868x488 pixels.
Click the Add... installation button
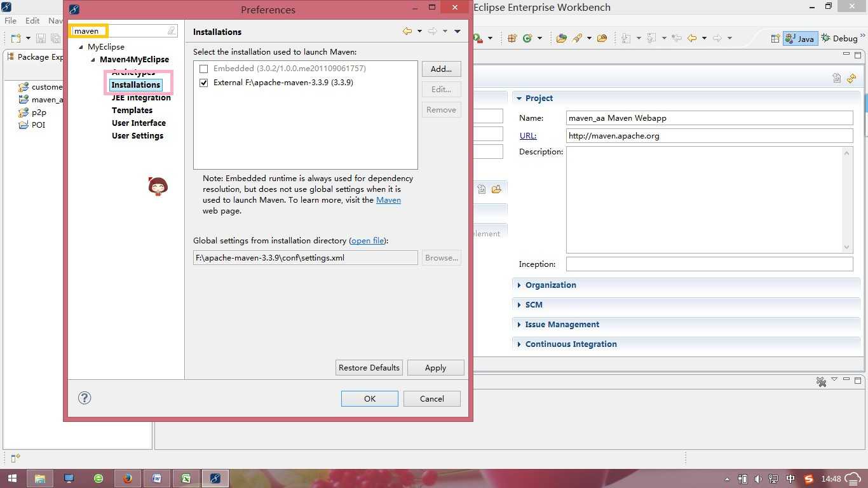(x=441, y=69)
